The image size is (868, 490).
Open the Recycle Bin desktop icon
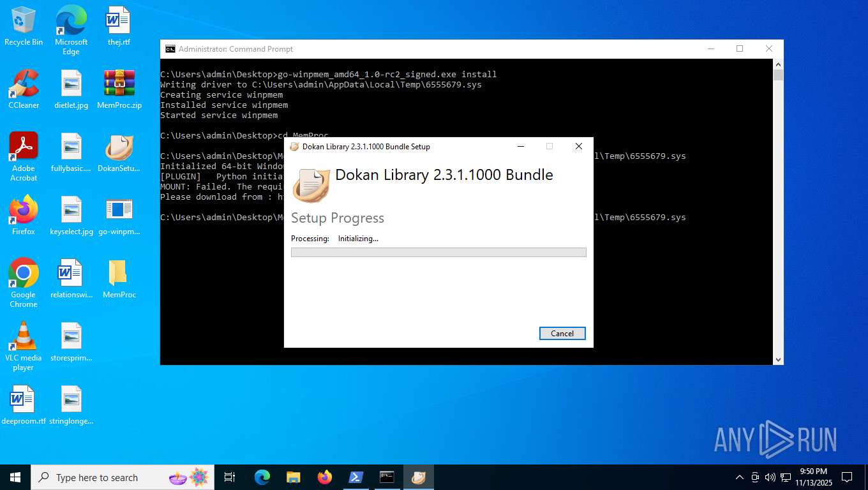(24, 26)
